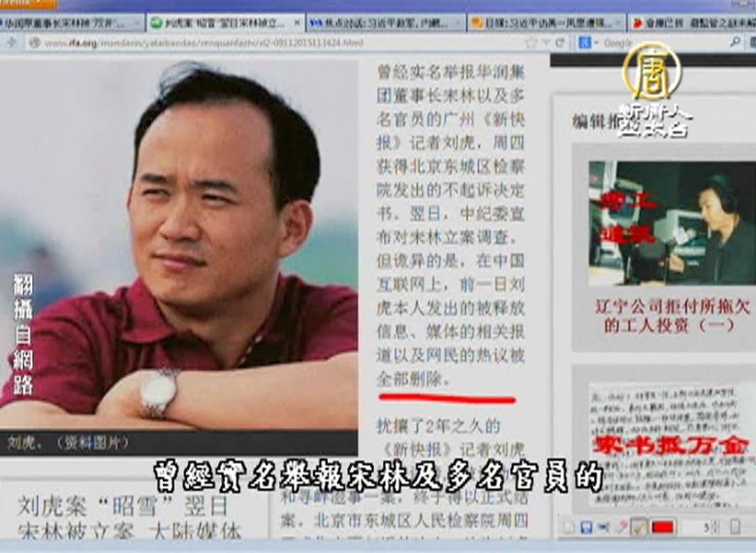Pick the red color swatch
Viewport: 756px width, 553px height.
663,527
